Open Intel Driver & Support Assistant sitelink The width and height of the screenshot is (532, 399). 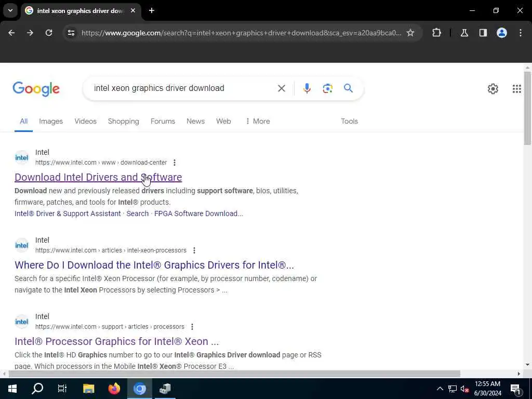(x=68, y=214)
